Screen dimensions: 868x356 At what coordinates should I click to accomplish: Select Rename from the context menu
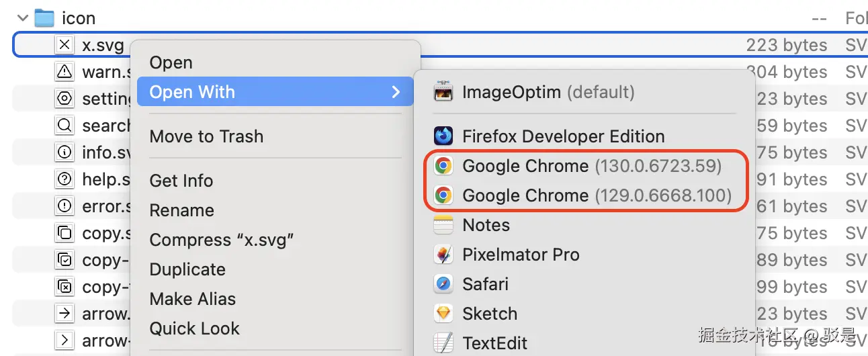tap(181, 210)
